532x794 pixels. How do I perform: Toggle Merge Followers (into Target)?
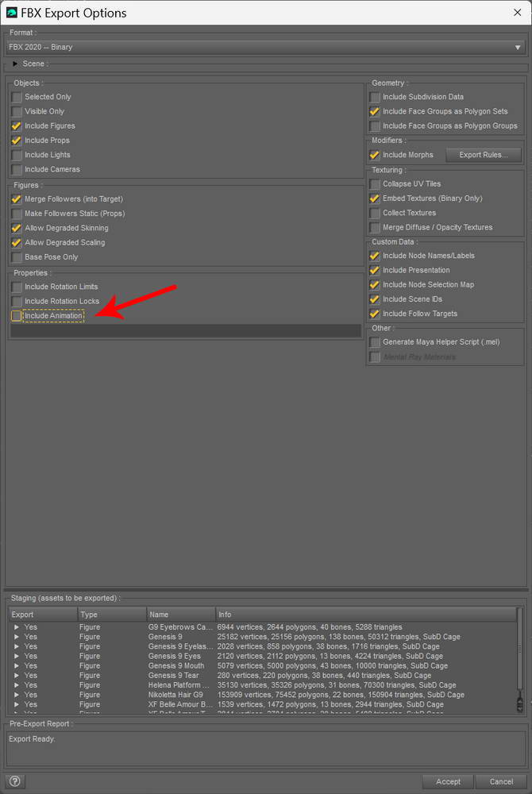coord(17,199)
